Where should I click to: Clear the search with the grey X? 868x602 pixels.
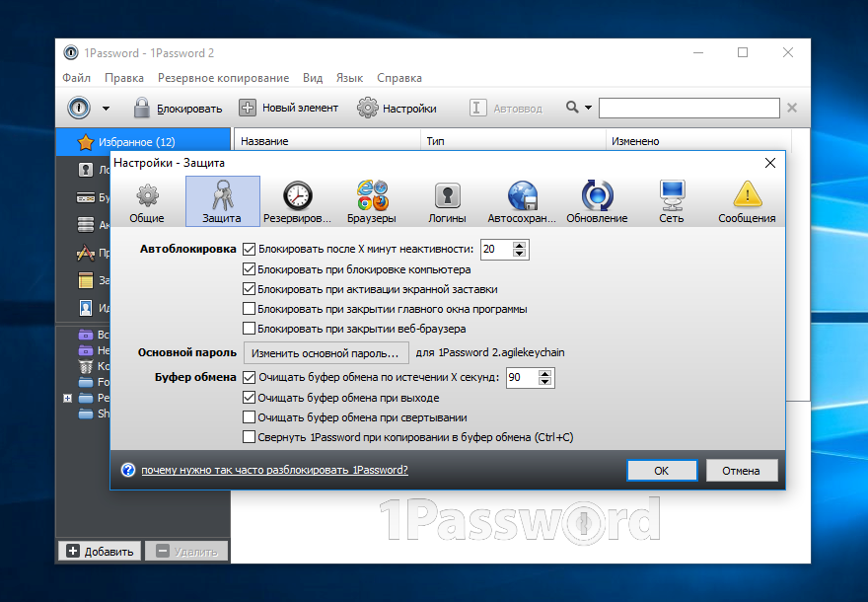click(x=792, y=108)
